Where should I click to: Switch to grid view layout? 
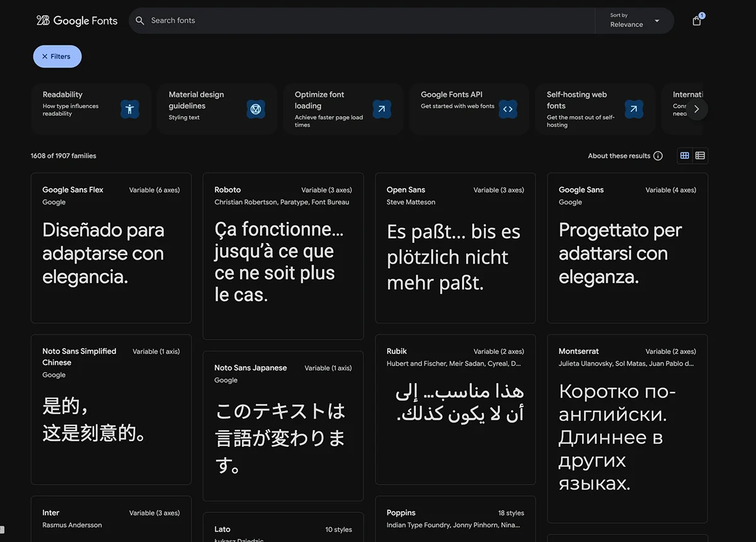[x=685, y=156]
